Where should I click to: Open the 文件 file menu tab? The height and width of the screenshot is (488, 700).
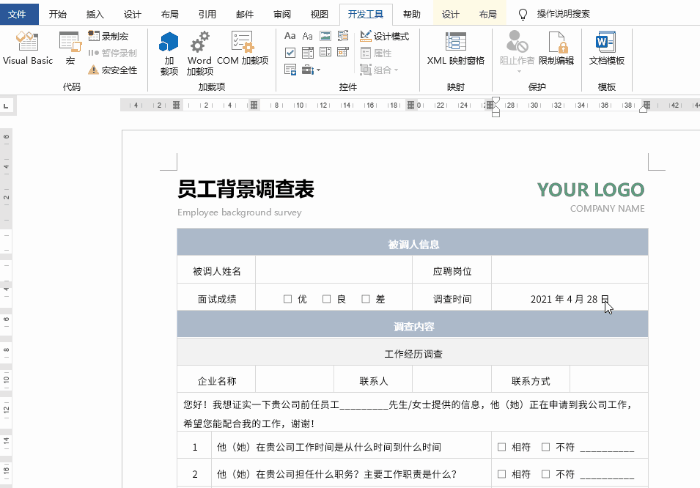[19, 14]
